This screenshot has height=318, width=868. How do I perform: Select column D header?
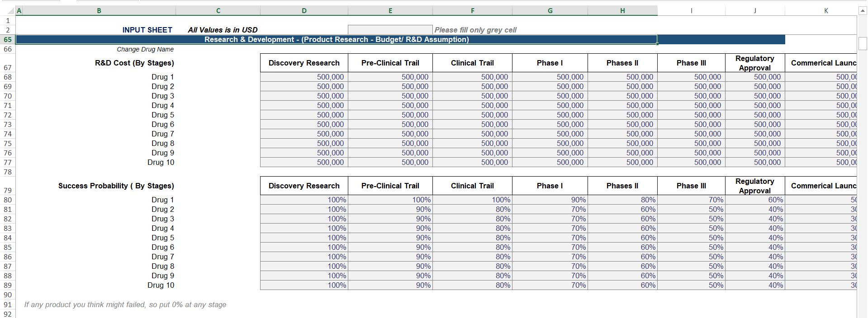point(304,11)
